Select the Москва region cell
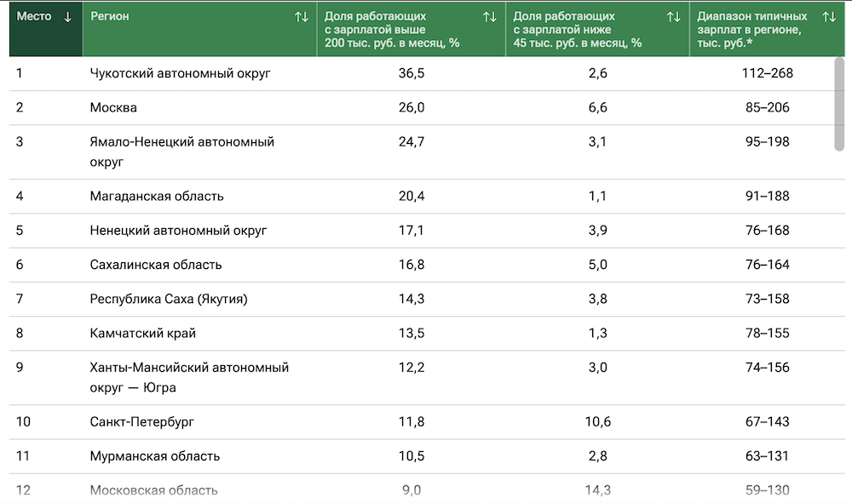Viewport: 852px width, 504px height. [113, 107]
